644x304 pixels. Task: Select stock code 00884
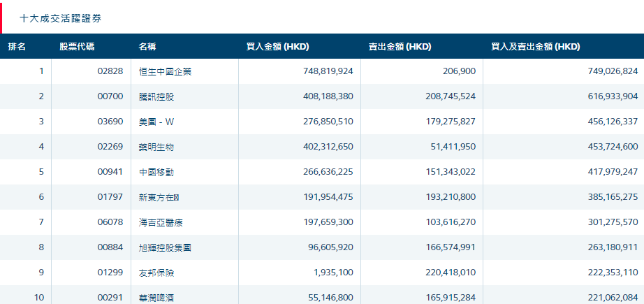pyautogui.click(x=110, y=247)
